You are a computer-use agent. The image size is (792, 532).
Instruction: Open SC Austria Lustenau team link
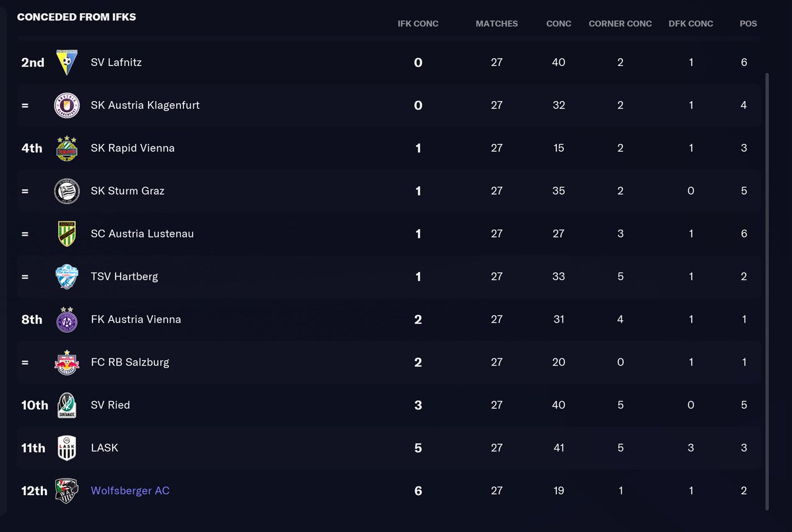(142, 234)
